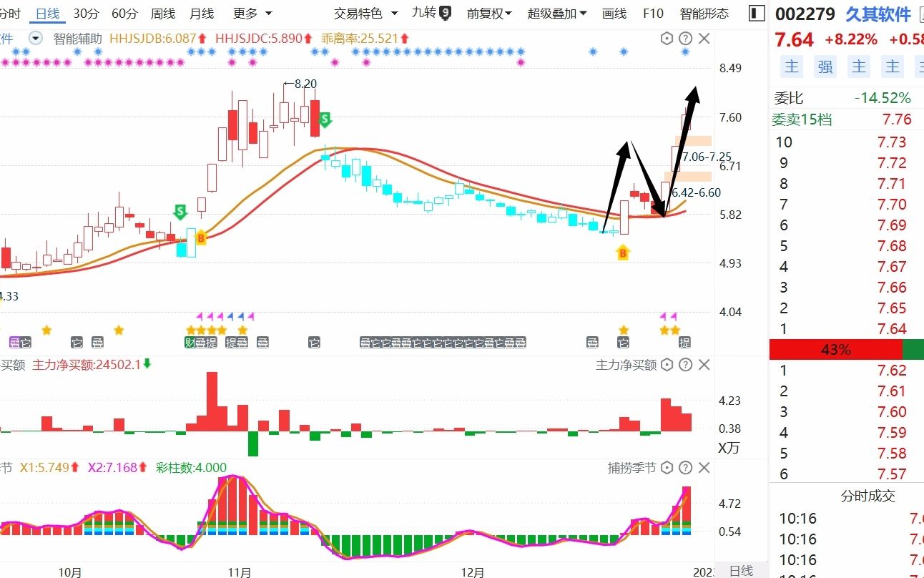The height and width of the screenshot is (578, 924).
Task: Open settings hexagon for 主力净买额 panel
Action: tap(667, 365)
